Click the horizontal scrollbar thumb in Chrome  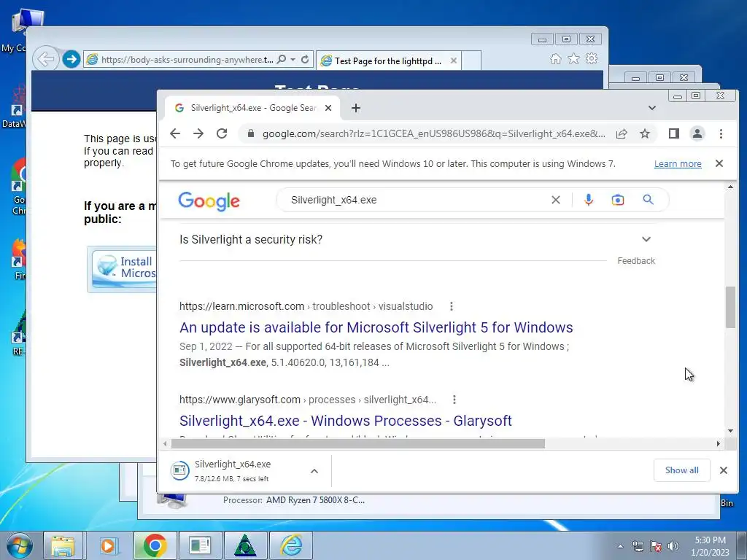tap(357, 444)
